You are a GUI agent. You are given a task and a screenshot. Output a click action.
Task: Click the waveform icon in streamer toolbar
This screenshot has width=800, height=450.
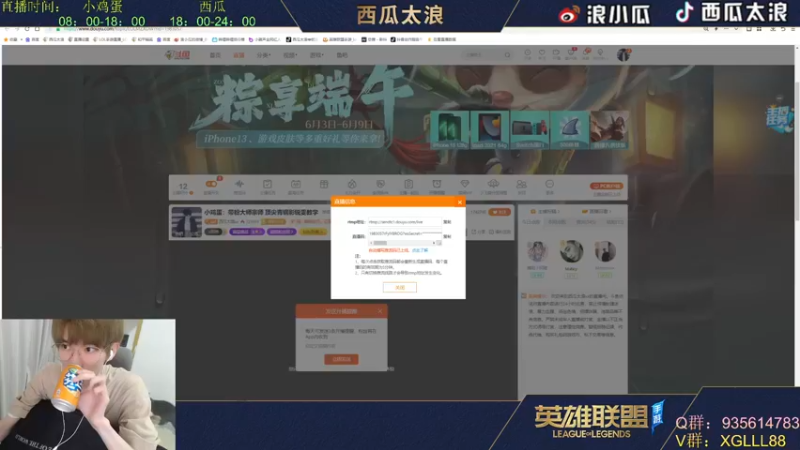pos(239,184)
